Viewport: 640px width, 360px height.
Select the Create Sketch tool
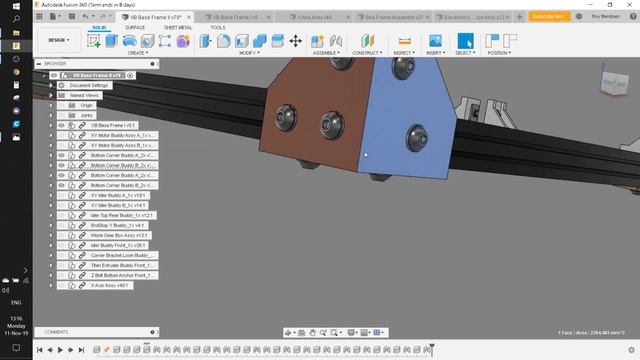tap(93, 41)
